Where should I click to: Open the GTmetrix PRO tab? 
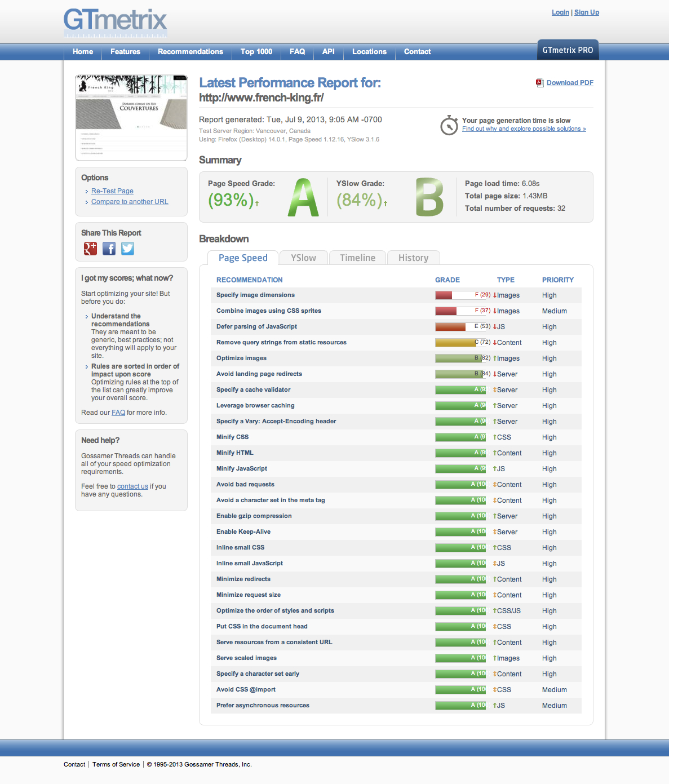click(568, 50)
